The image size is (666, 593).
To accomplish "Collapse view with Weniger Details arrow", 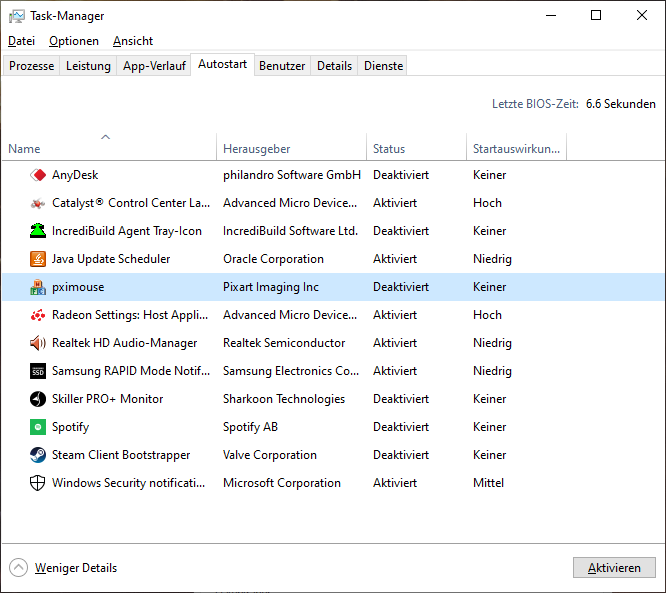I will [18, 568].
